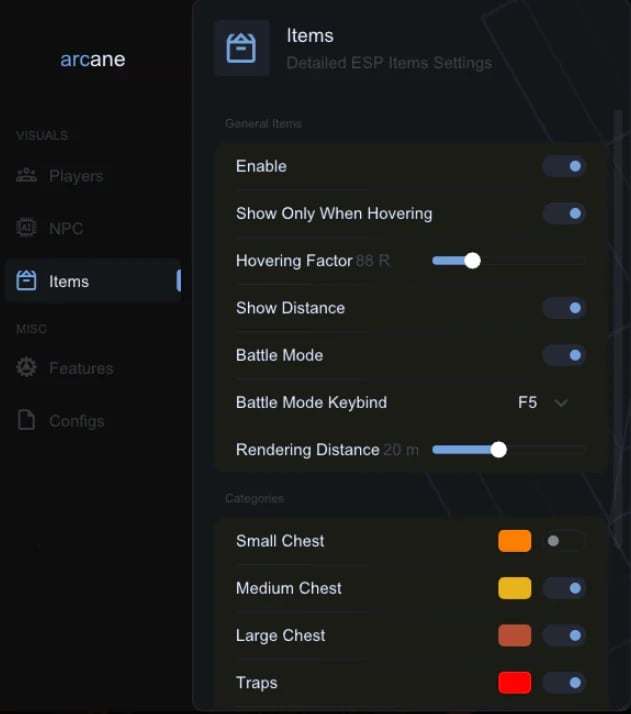Click the Players people icon in sidebar
The width and height of the screenshot is (631, 714).
27,176
